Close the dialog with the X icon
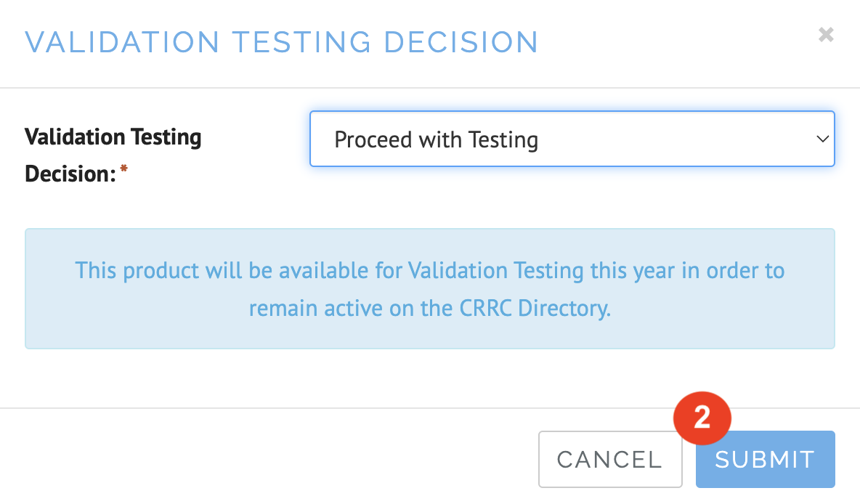 coord(825,35)
